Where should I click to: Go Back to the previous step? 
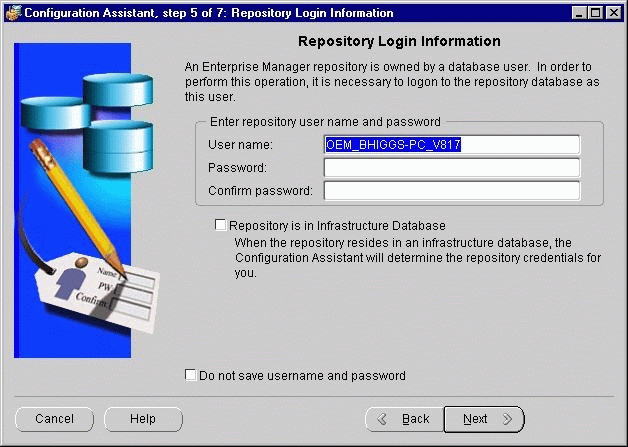tap(403, 419)
